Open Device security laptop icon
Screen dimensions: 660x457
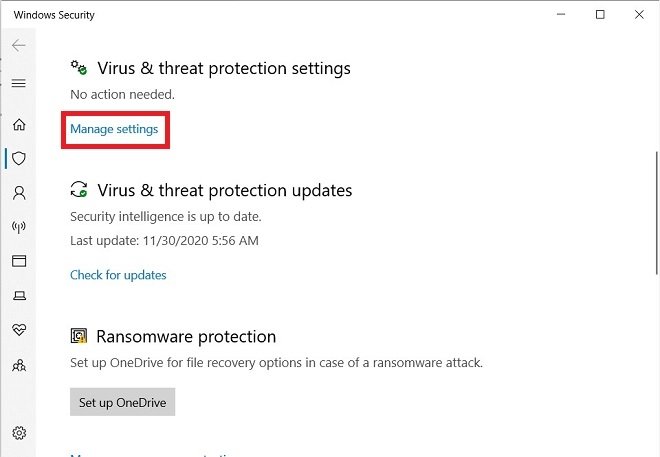click(x=19, y=296)
